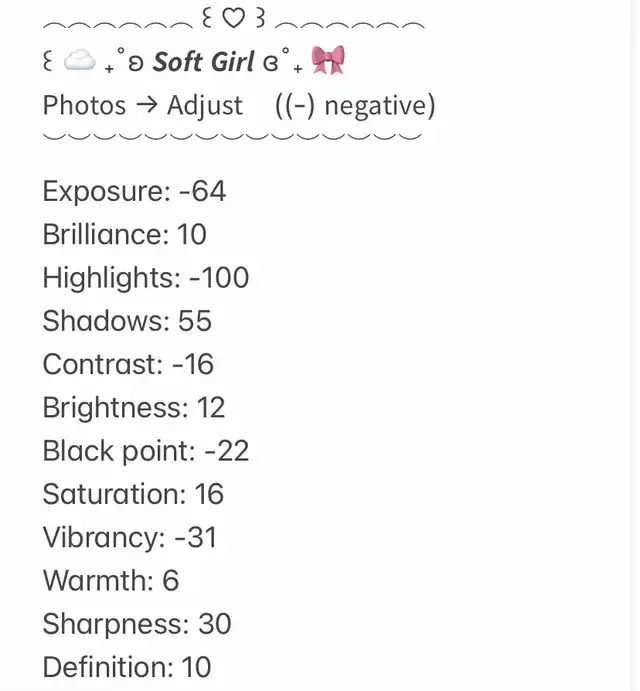Click the Definition: 10 line
This screenshot has width=640, height=691.
[127, 667]
